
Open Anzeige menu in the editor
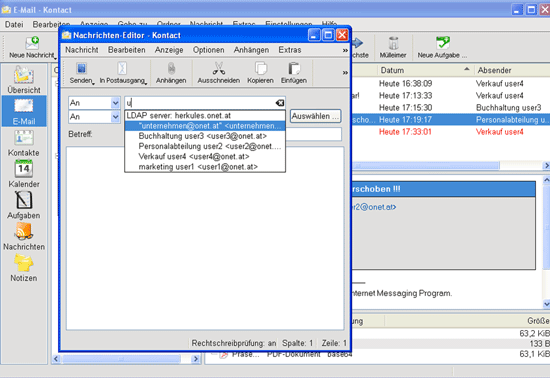(169, 50)
